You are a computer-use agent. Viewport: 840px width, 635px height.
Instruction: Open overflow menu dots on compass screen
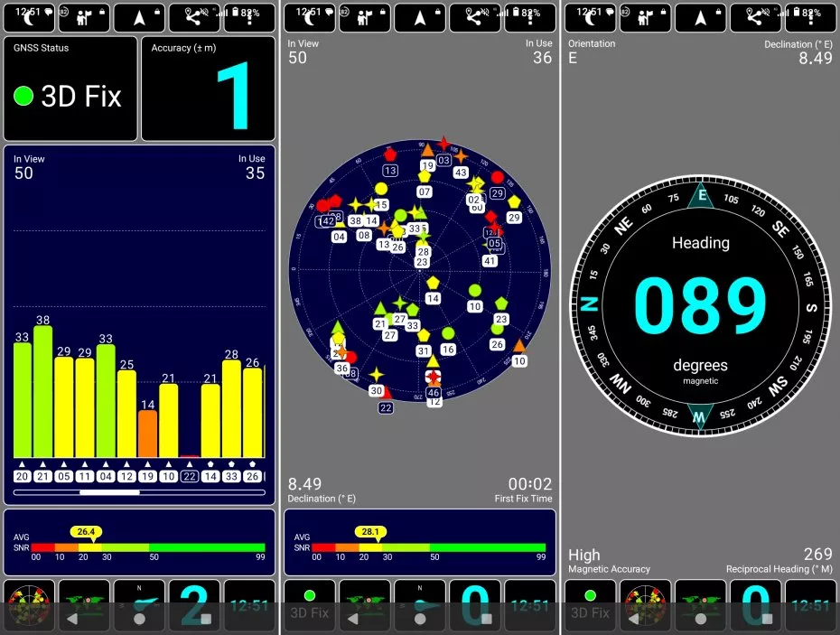(x=811, y=18)
